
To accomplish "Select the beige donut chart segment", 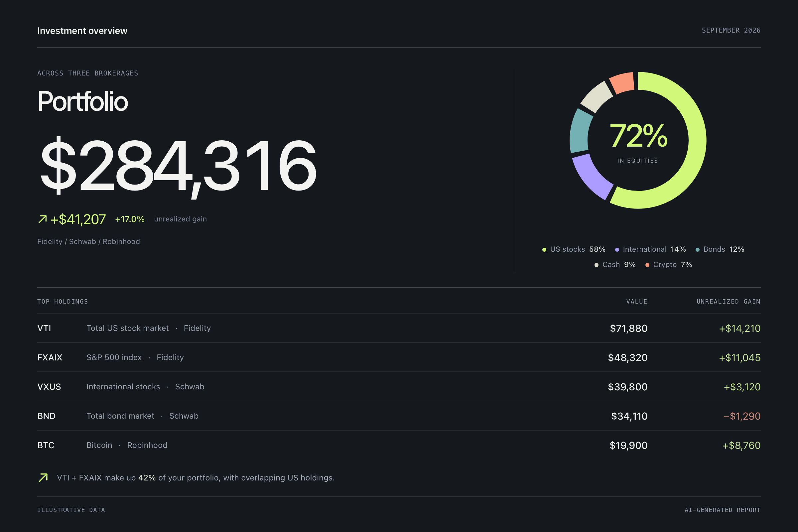I will click(596, 96).
